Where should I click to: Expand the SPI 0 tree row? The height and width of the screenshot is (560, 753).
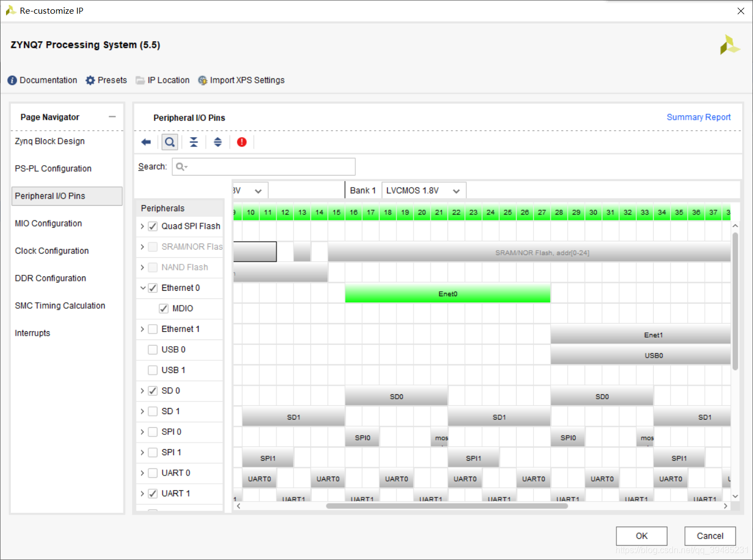[143, 432]
